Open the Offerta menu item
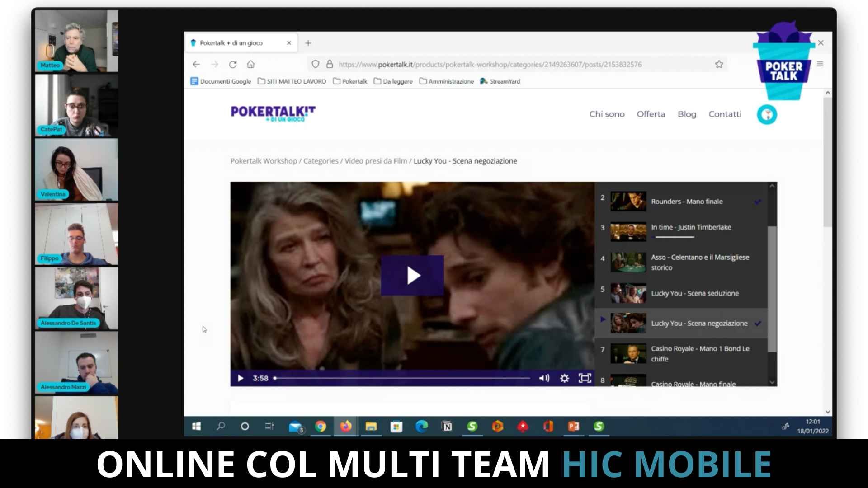 [x=651, y=114]
